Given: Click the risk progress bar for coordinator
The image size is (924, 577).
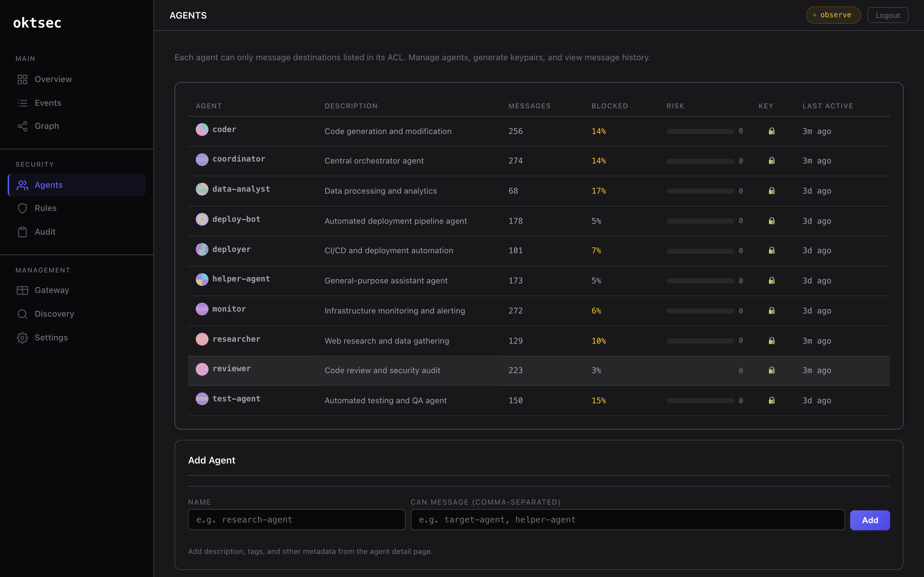Looking at the screenshot, I should 700,161.
